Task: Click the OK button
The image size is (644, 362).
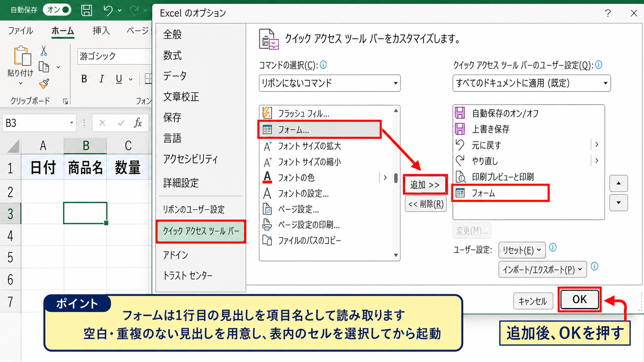Action: click(x=580, y=300)
